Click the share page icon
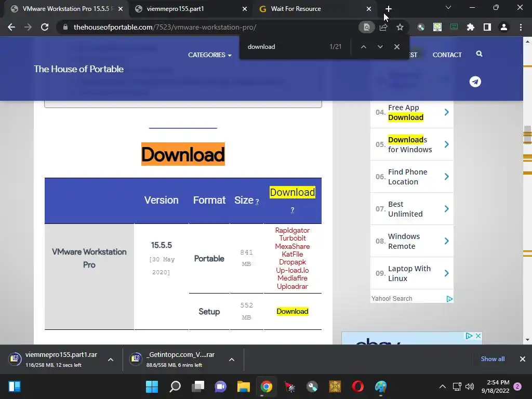The image size is (532, 399). coord(383,27)
